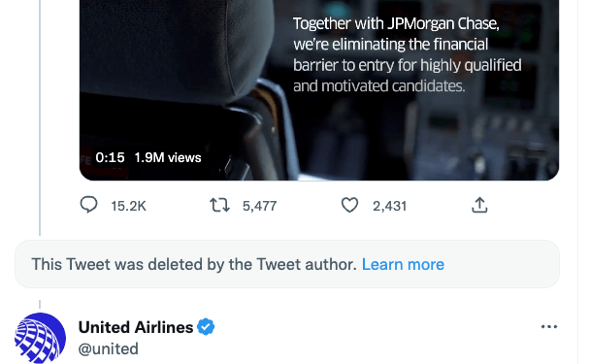
Task: Click the Learn more link
Action: 403,264
